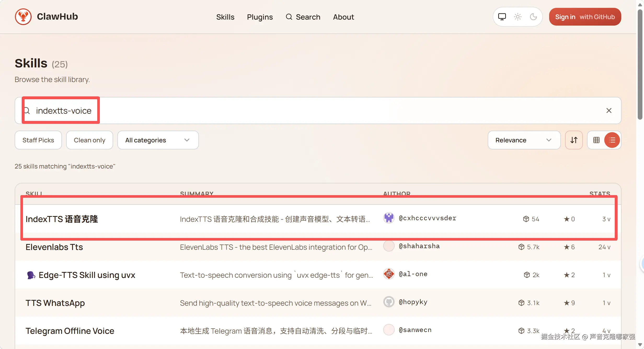Switch to dark mode with moon icon

[533, 16]
